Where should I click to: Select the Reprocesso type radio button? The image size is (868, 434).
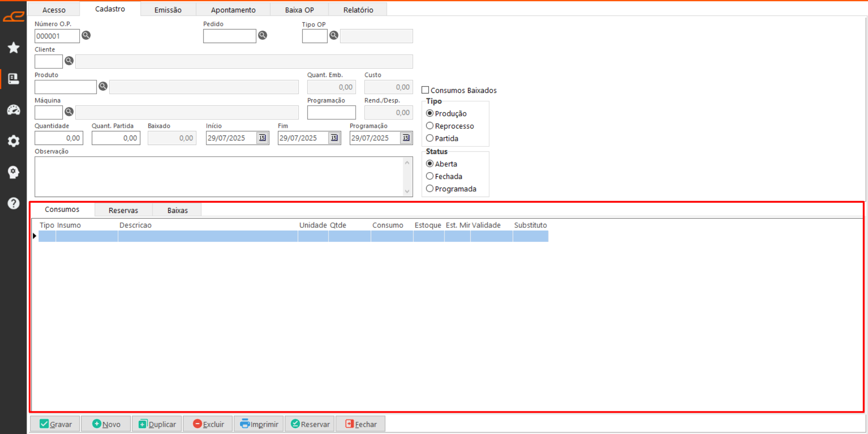click(x=430, y=126)
